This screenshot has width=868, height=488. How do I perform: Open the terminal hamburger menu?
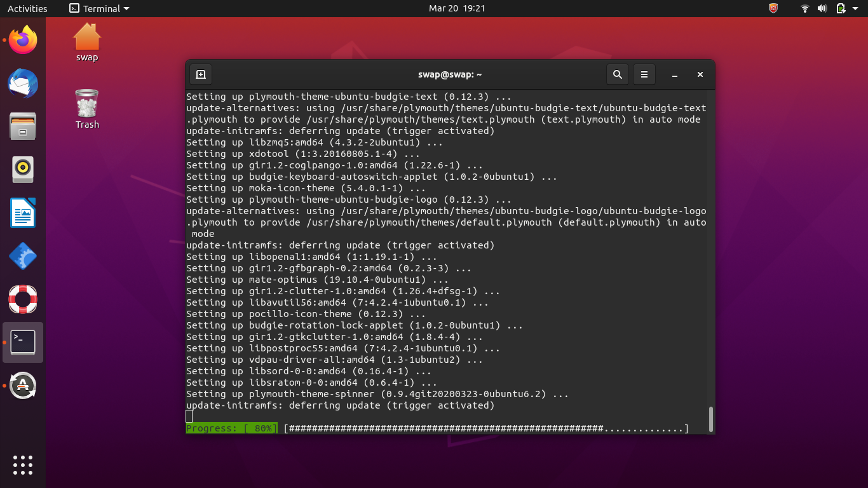click(644, 74)
